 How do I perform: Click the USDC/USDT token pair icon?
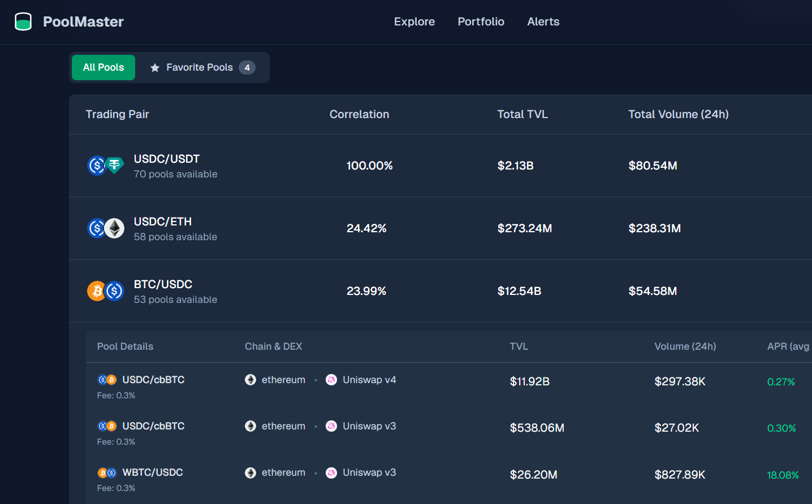point(106,166)
